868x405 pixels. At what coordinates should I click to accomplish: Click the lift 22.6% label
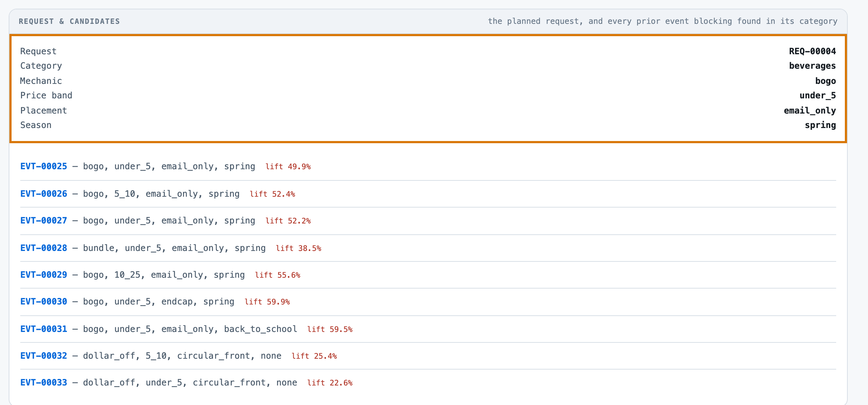(330, 383)
